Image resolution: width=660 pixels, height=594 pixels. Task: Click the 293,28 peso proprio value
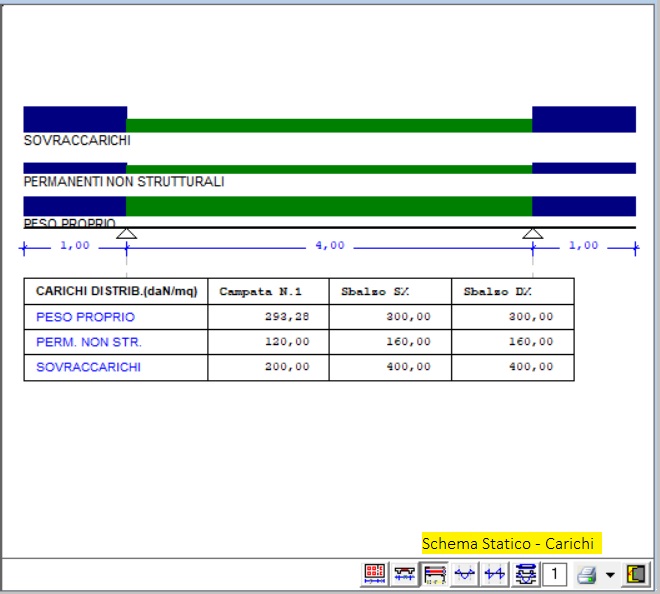point(287,317)
